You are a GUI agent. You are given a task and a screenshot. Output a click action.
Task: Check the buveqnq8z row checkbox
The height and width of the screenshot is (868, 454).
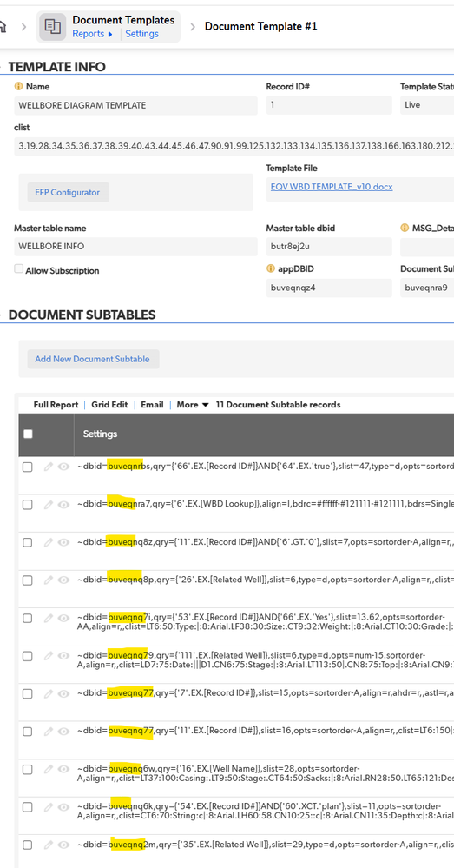point(27,542)
